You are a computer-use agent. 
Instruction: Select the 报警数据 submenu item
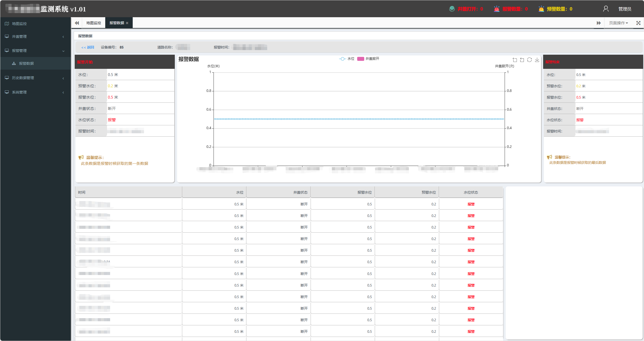35,63
